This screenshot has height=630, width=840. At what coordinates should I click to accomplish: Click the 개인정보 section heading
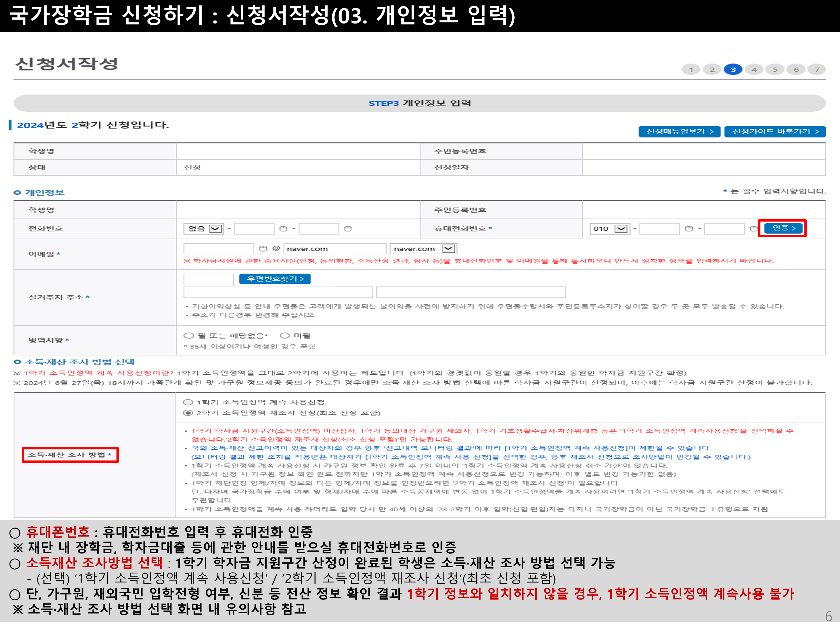(x=45, y=193)
